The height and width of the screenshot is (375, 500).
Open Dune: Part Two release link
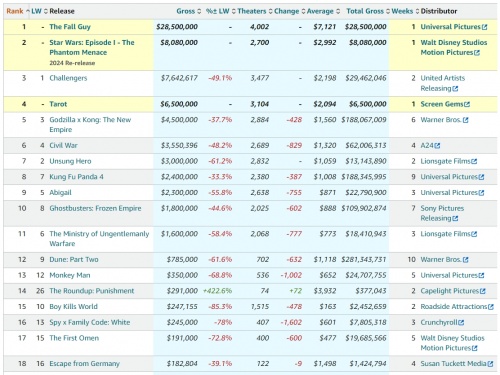(x=74, y=259)
